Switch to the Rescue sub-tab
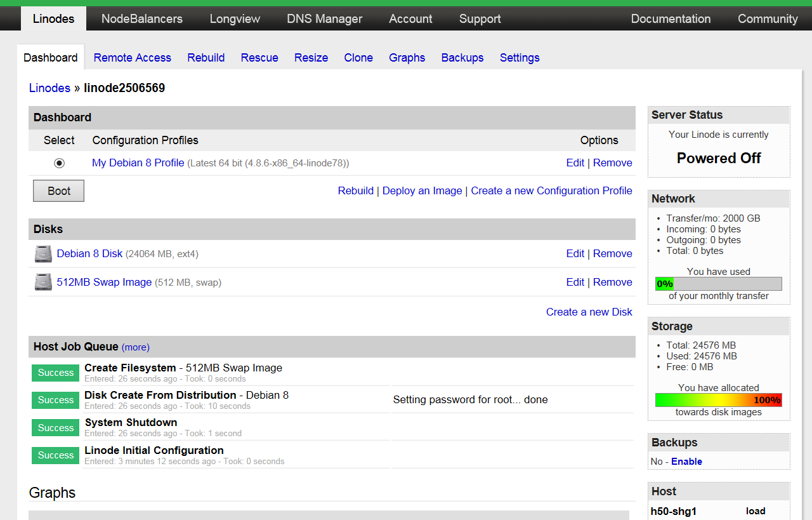This screenshot has width=812, height=520. click(259, 58)
